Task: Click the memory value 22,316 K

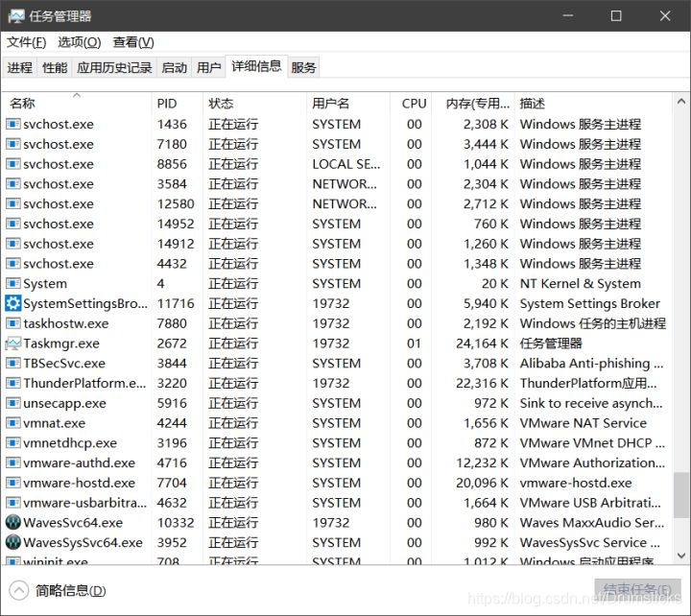Action: click(x=482, y=383)
